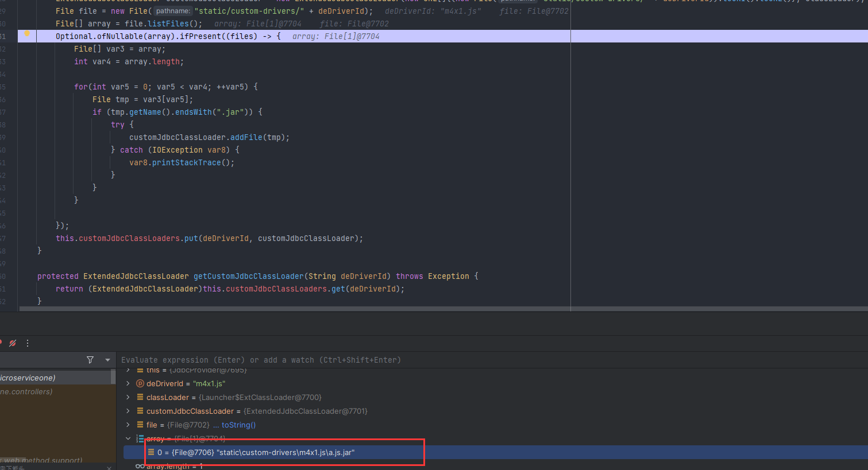The height and width of the screenshot is (470, 868).
Task: Click the field icon beside customJdbcClassLoader
Action: pyautogui.click(x=140, y=411)
